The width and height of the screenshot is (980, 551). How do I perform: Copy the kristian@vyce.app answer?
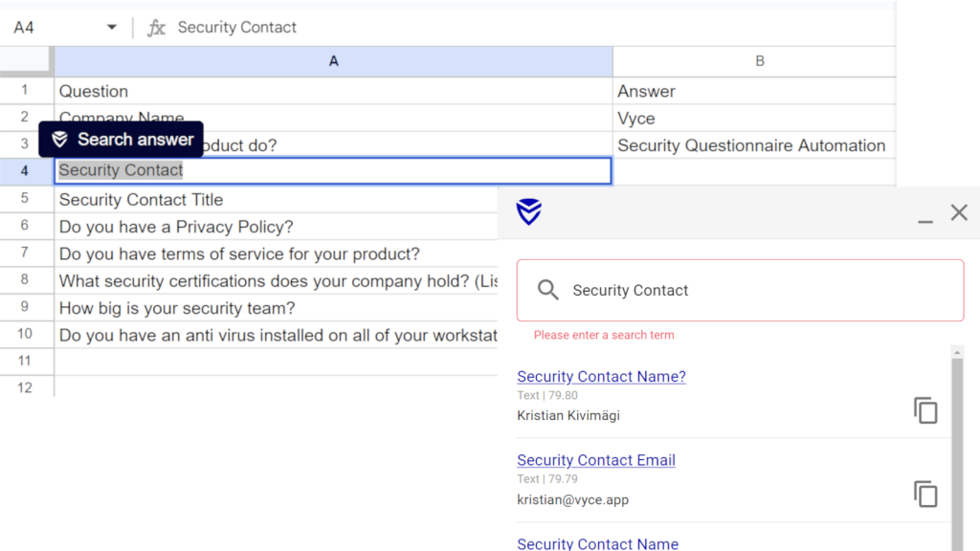coord(925,495)
